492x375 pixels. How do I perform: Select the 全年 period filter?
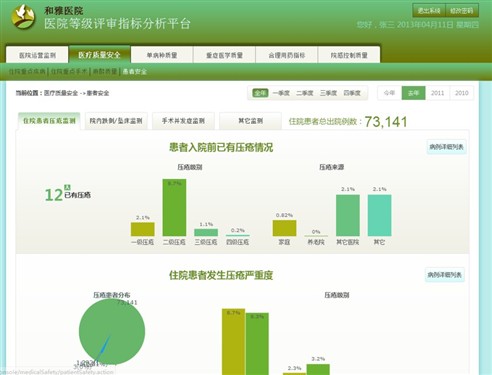coord(260,93)
